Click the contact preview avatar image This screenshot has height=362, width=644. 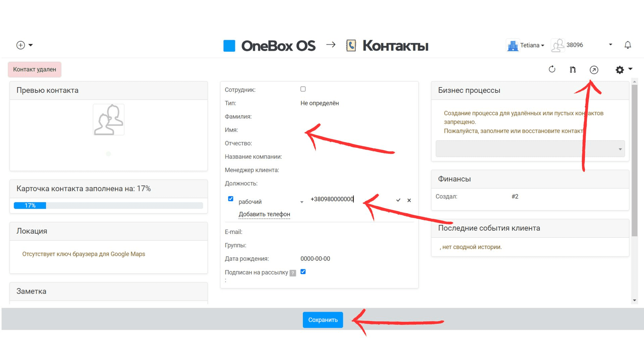coord(109,120)
